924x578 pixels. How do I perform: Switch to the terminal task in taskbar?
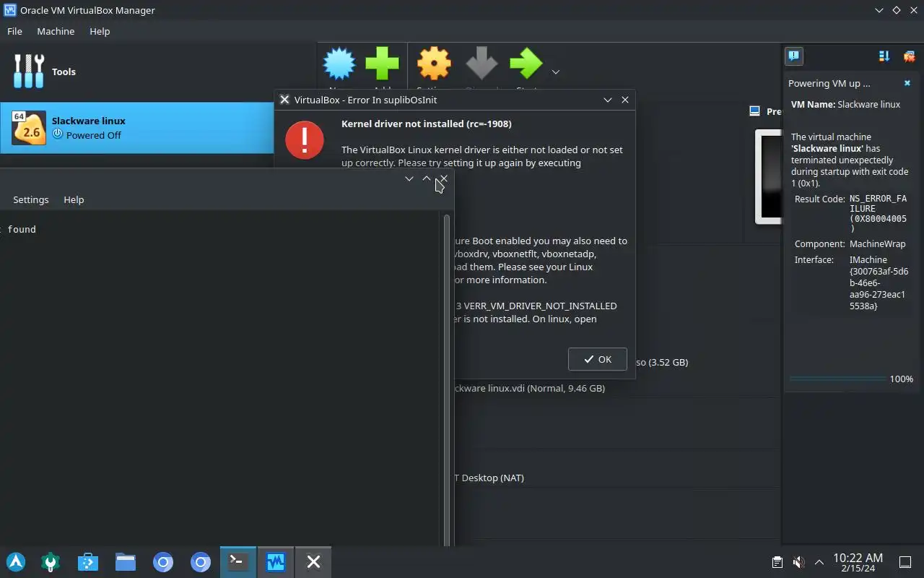pyautogui.click(x=238, y=562)
